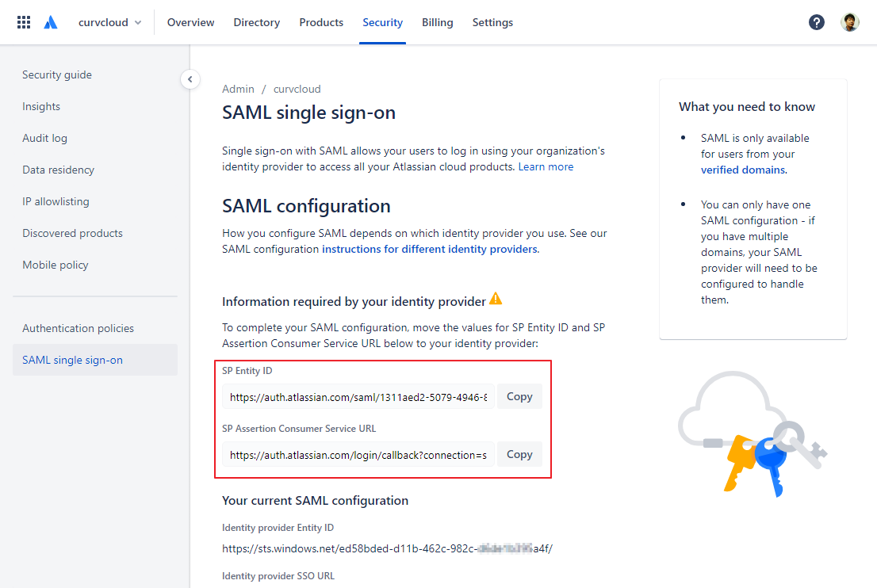Viewport: 877px width, 588px height.
Task: Click the Identity provider SSO URL label
Action: 278,576
